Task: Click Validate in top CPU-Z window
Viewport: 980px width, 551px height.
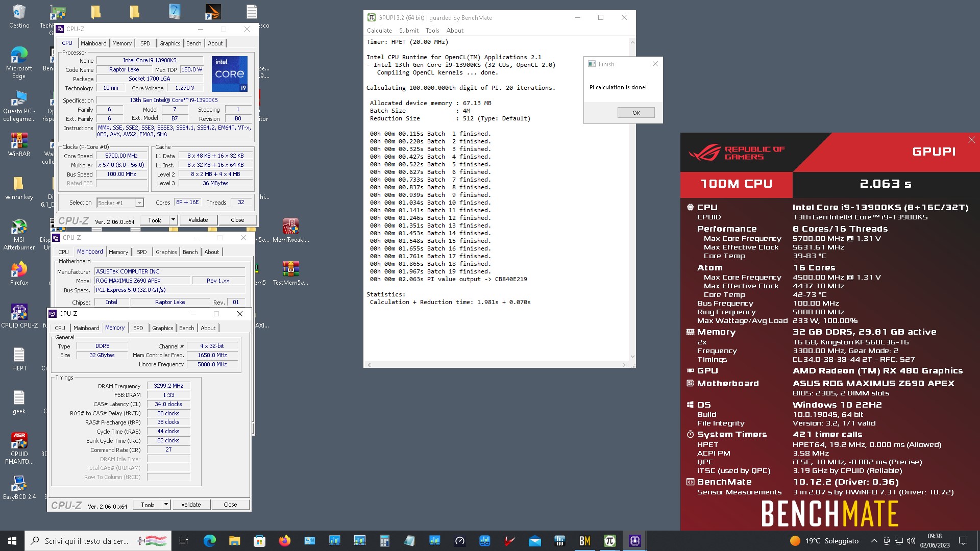Action: click(x=198, y=220)
